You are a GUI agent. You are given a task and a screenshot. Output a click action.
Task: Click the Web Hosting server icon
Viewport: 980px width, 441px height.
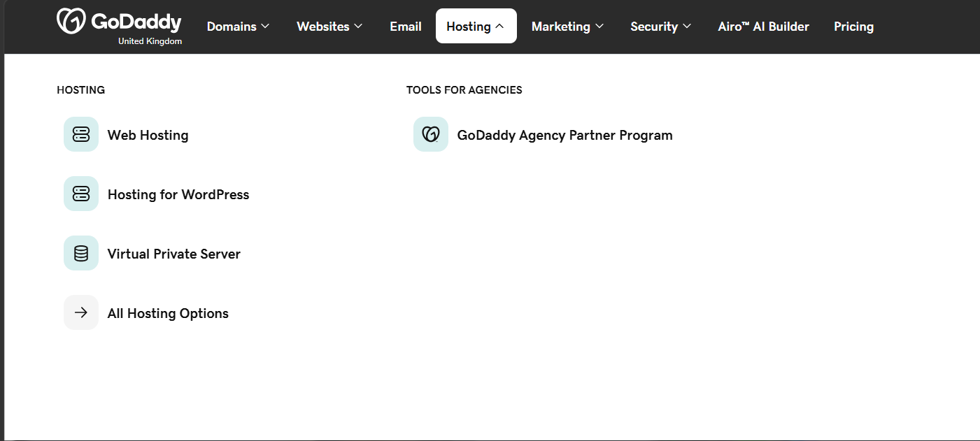(81, 134)
